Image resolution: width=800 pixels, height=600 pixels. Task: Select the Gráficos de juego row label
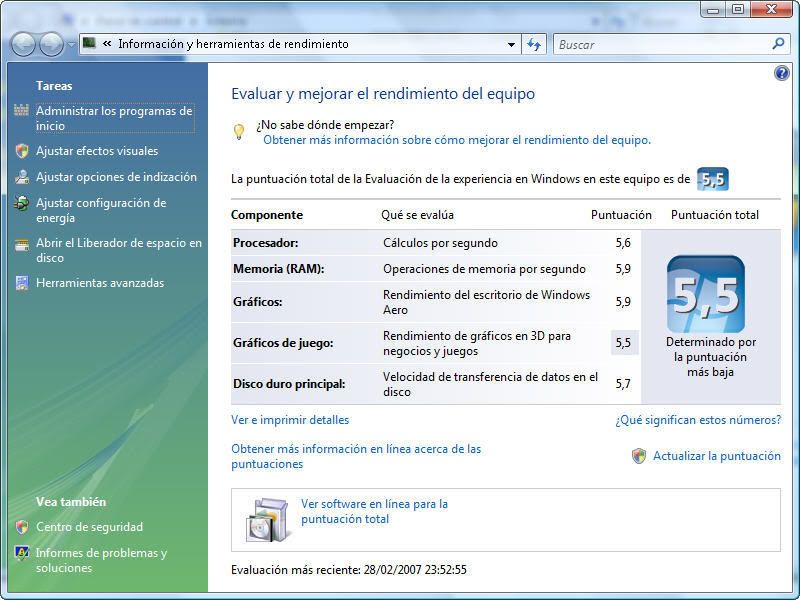(283, 343)
